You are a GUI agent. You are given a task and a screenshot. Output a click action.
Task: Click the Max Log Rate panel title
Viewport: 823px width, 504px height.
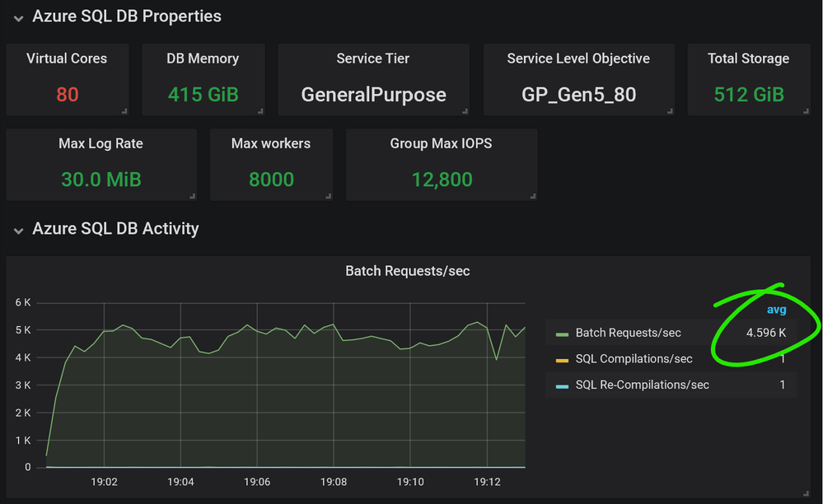(x=101, y=143)
